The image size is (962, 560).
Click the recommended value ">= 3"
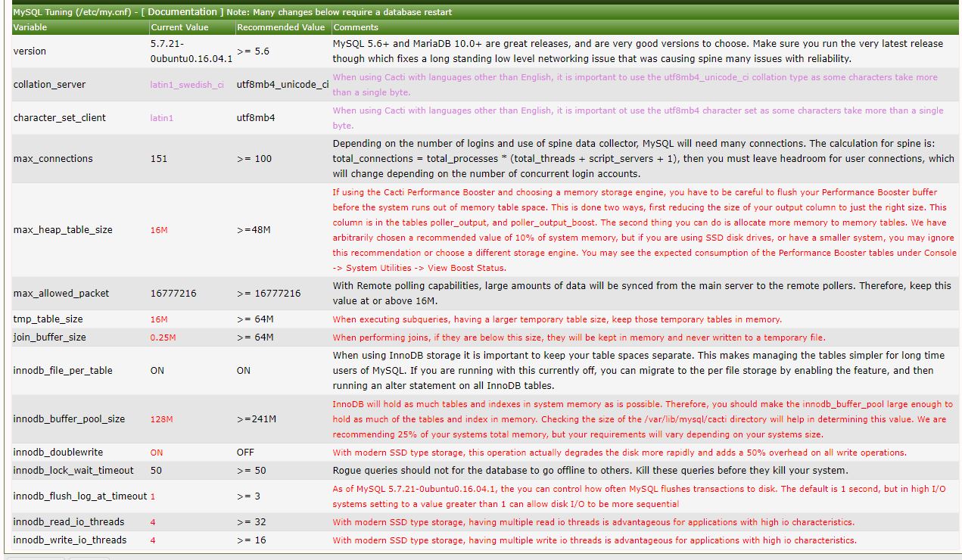[249, 496]
